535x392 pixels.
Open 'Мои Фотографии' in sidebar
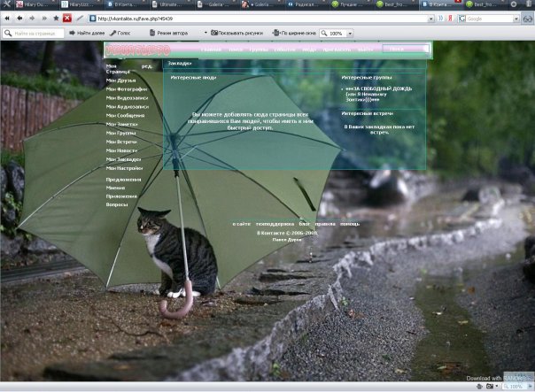tap(127, 89)
